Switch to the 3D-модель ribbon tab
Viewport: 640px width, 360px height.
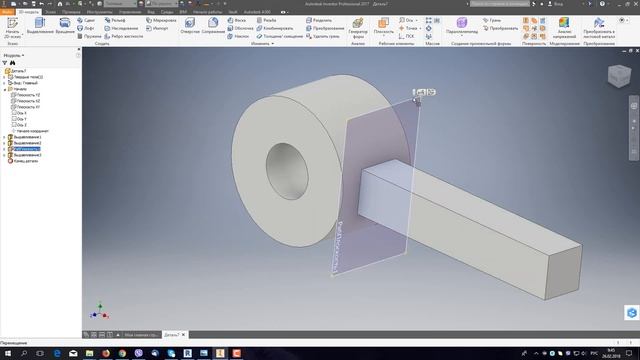pyautogui.click(x=29, y=12)
